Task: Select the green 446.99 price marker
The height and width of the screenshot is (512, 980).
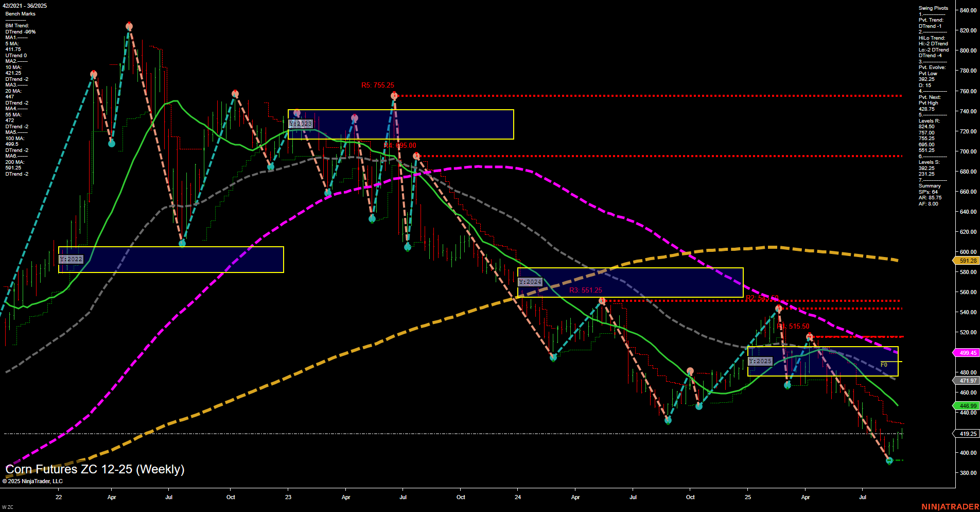Action: coord(965,406)
